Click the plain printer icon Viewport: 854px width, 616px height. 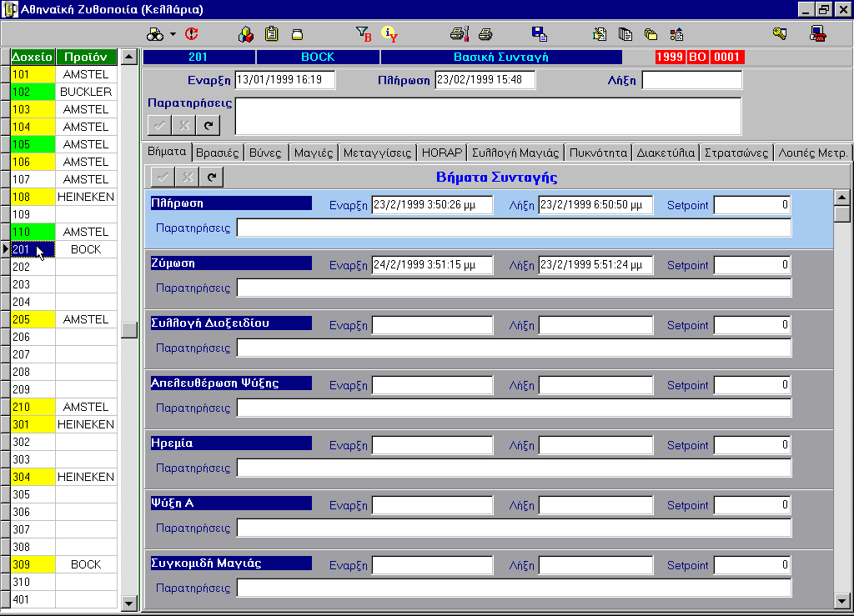point(485,34)
